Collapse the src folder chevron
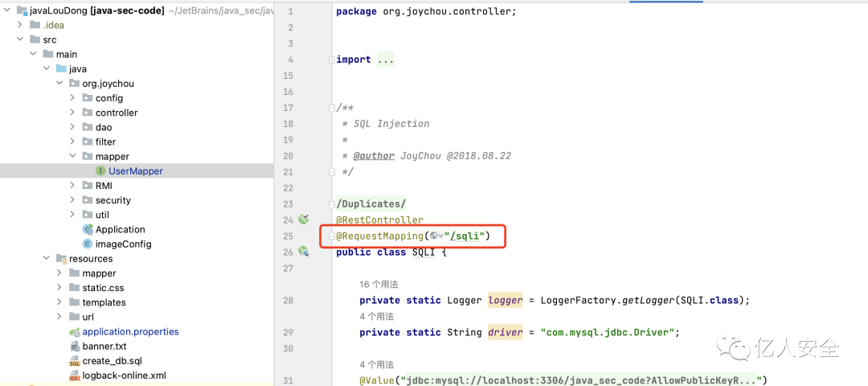 pyautogui.click(x=20, y=40)
